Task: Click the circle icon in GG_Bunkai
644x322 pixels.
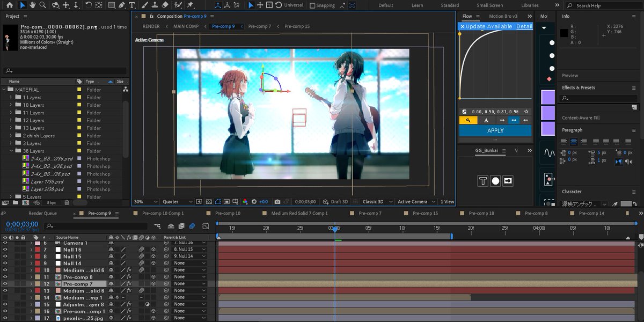Action: pyautogui.click(x=495, y=181)
